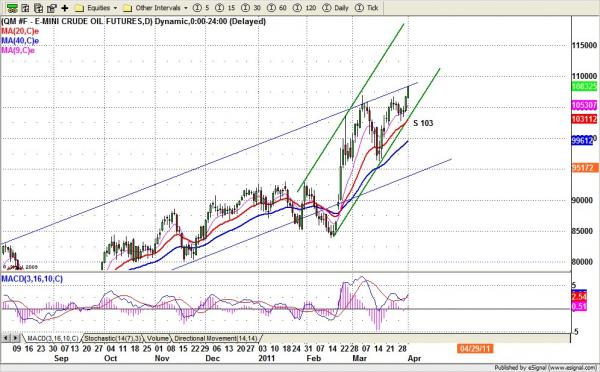Open the MACD(3,16,10,C) study tab

tap(52, 338)
